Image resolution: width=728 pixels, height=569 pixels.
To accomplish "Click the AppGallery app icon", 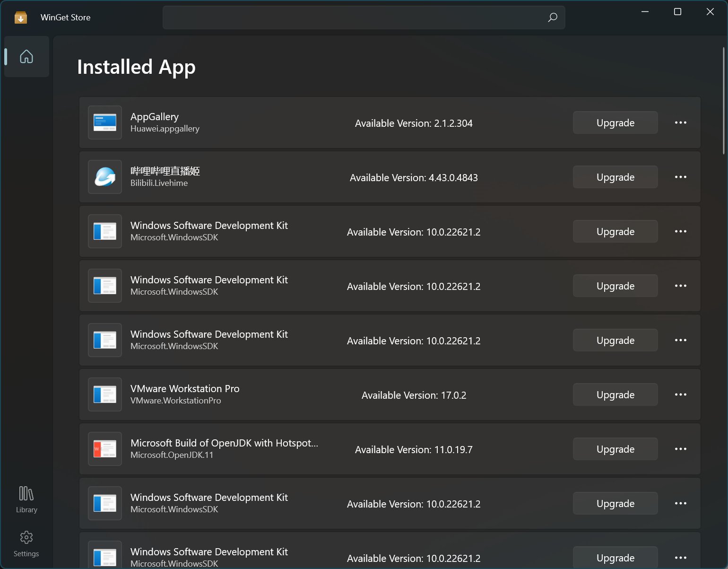I will [105, 123].
